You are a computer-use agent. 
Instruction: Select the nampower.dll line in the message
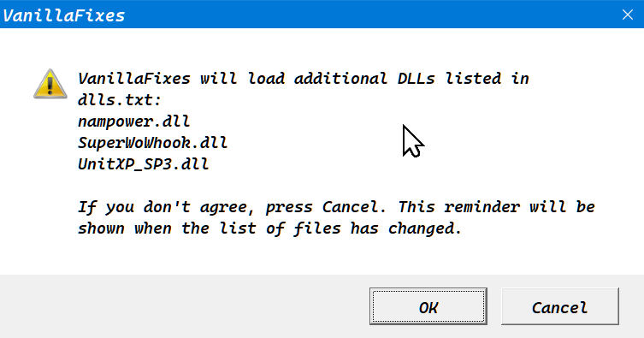point(134,122)
